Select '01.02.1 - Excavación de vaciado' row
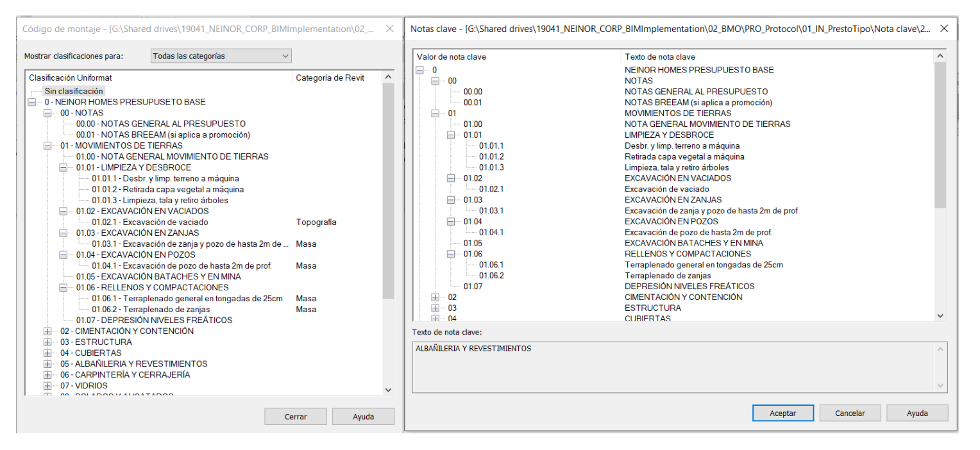 pos(149,222)
